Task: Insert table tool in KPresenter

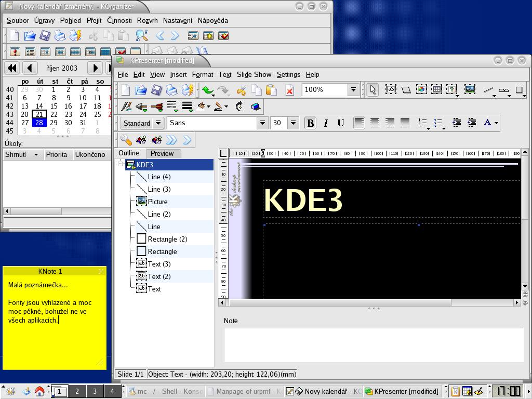Action: point(436,89)
